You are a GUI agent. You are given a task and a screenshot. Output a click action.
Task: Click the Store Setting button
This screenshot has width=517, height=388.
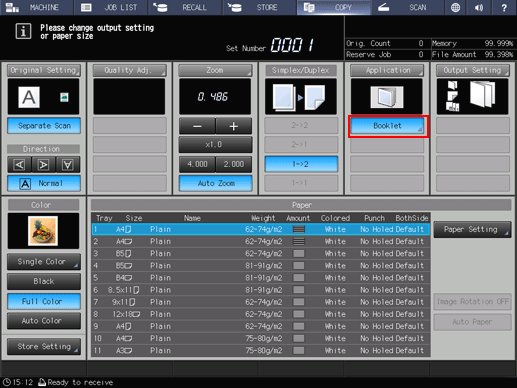click(x=44, y=347)
